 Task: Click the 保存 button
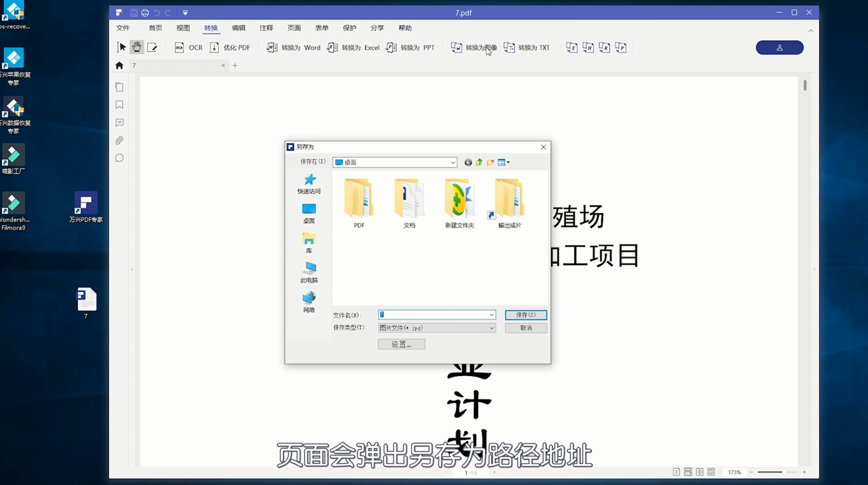pyautogui.click(x=525, y=315)
